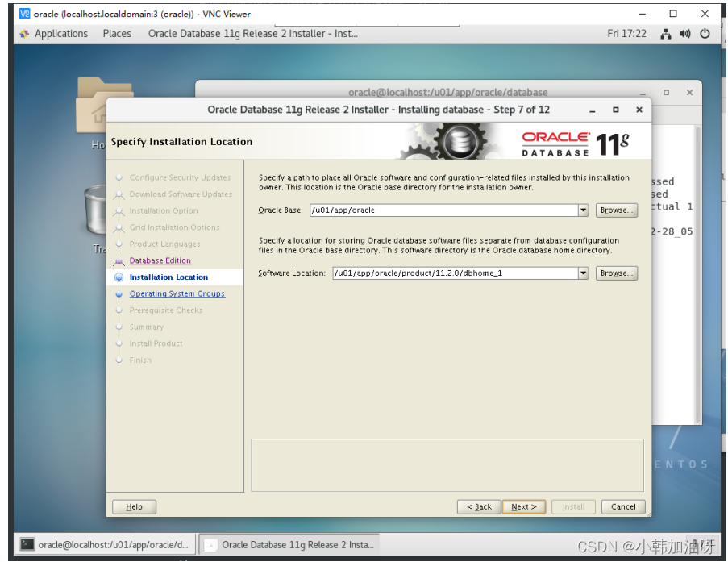Click the Oracle 11g database logo
Viewport: 728px width, 562px height.
pos(576,144)
